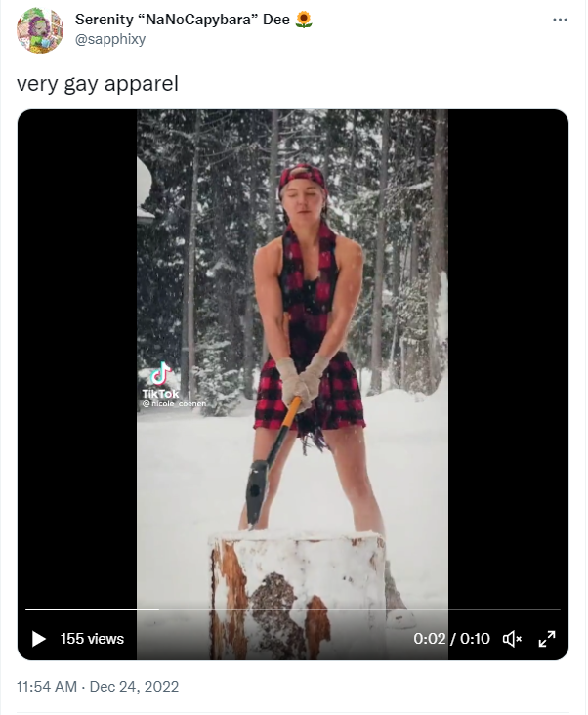Viewport: 588px width, 715px height.
Task: Select the "very gay apparel" tweet text
Action: point(98,84)
